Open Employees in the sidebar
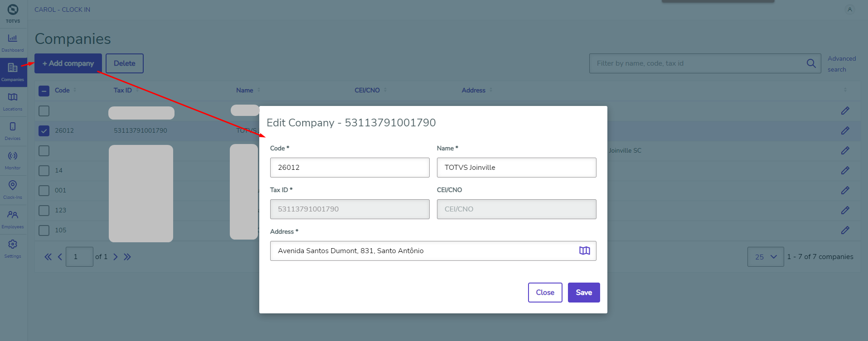This screenshot has width=868, height=341. pos(13,219)
